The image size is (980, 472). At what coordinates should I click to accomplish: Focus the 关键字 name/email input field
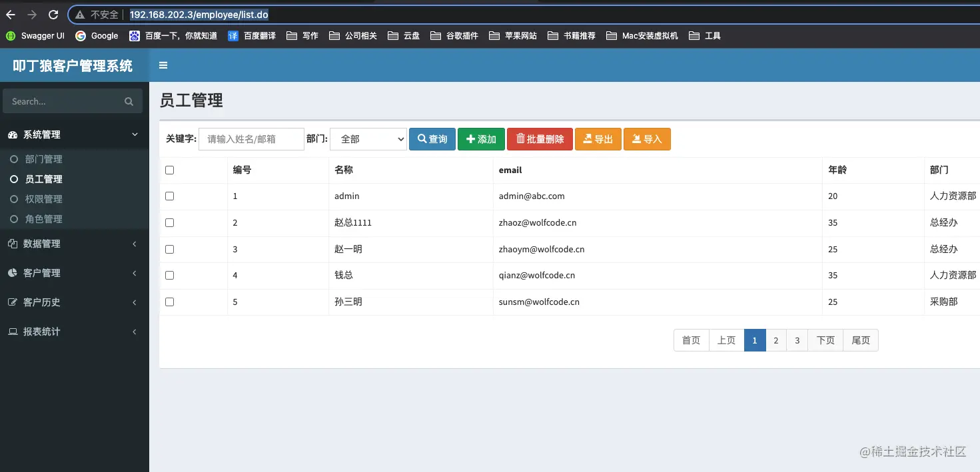[251, 139]
